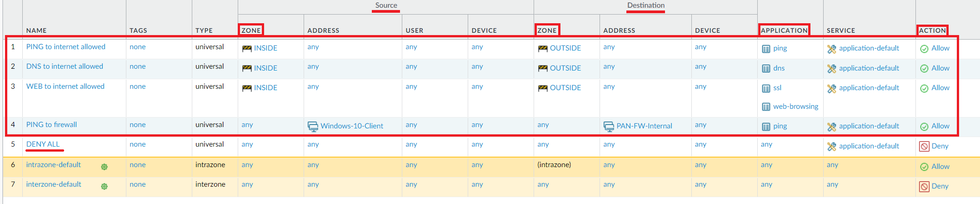Click the ssl application icon
Image resolution: width=980 pixels, height=204 pixels.
click(766, 88)
